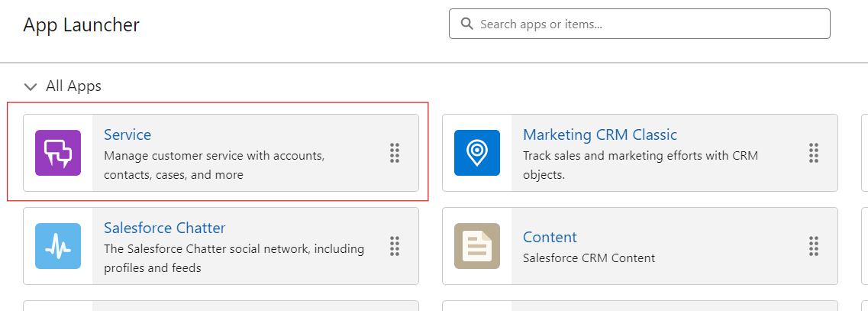Click the blue Marketing CRM Classic pin icon
The height and width of the screenshot is (311, 868).
(477, 153)
